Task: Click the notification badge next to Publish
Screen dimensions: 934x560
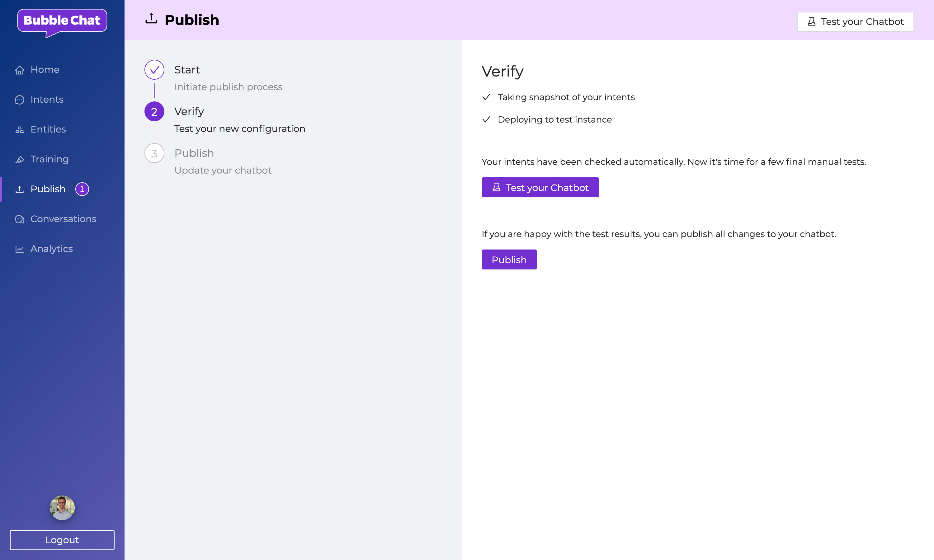Action: [82, 189]
